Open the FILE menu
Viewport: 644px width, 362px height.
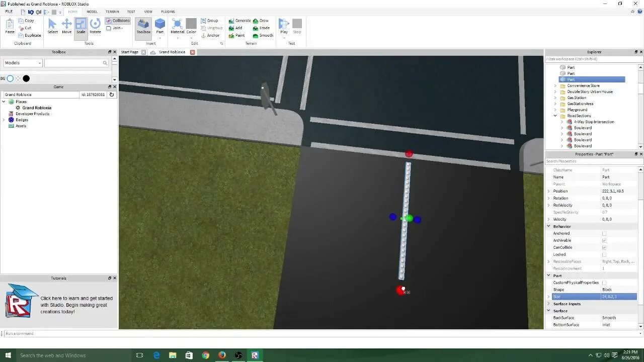pyautogui.click(x=9, y=12)
